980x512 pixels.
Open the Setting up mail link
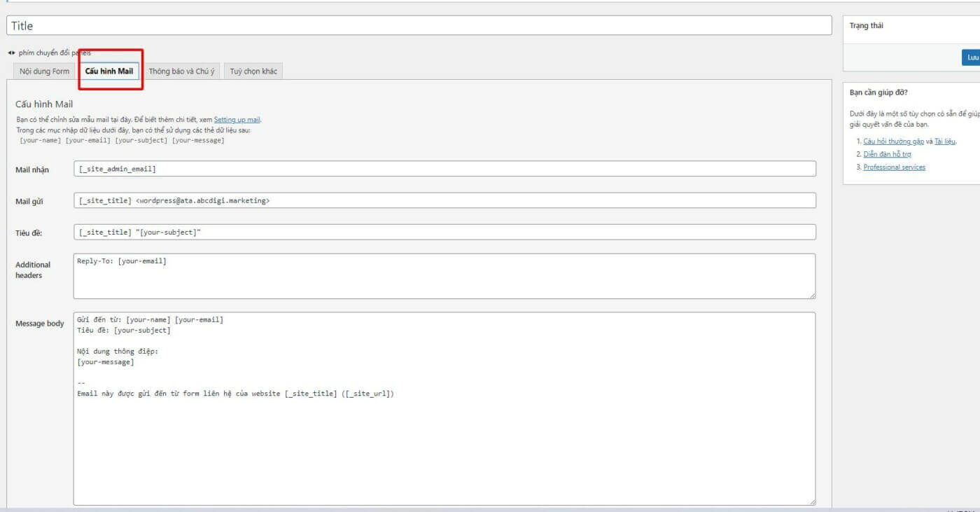pos(237,120)
